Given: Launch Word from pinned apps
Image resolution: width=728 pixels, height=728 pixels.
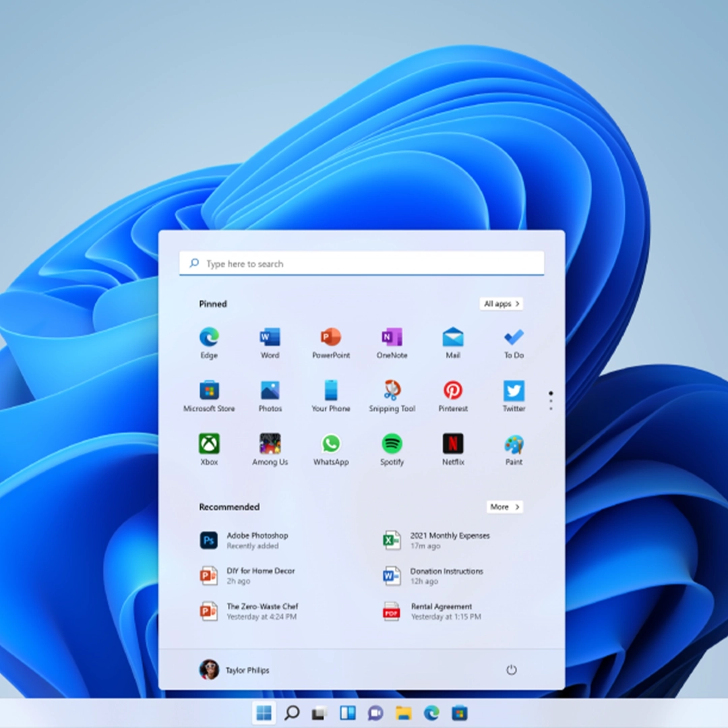Looking at the screenshot, I should click(x=270, y=343).
